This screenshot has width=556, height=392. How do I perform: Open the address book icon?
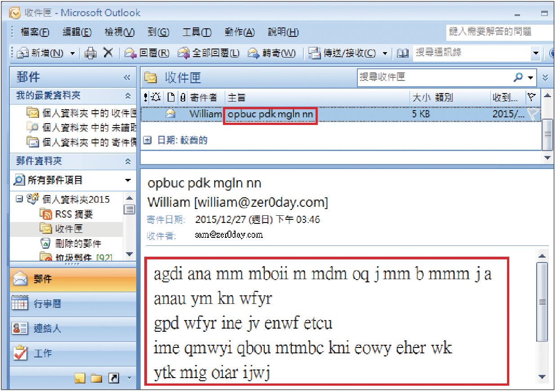click(x=402, y=53)
